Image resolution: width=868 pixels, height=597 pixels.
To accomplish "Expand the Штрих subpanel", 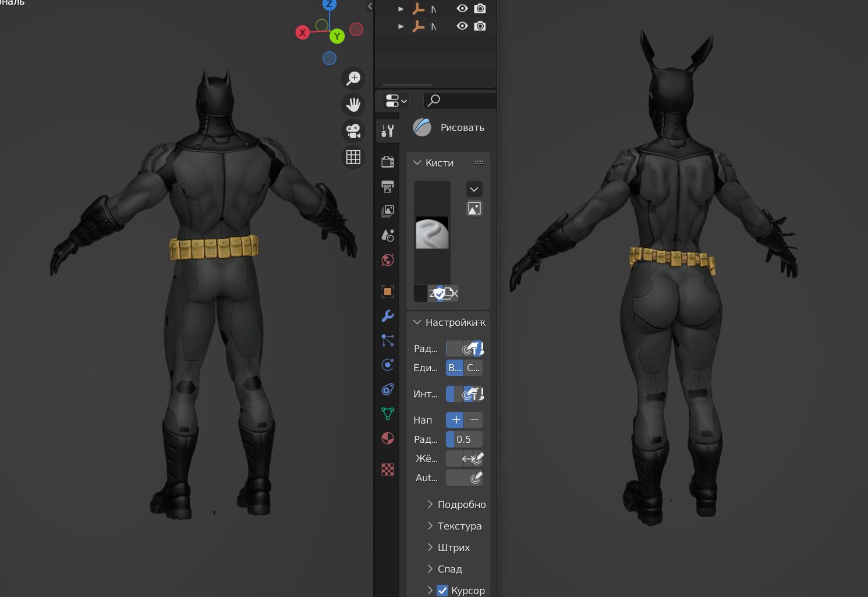I will [x=430, y=548].
